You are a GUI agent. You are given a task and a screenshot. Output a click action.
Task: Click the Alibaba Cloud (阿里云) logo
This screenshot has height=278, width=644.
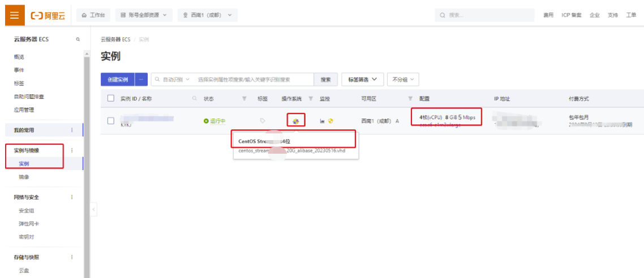pos(48,15)
